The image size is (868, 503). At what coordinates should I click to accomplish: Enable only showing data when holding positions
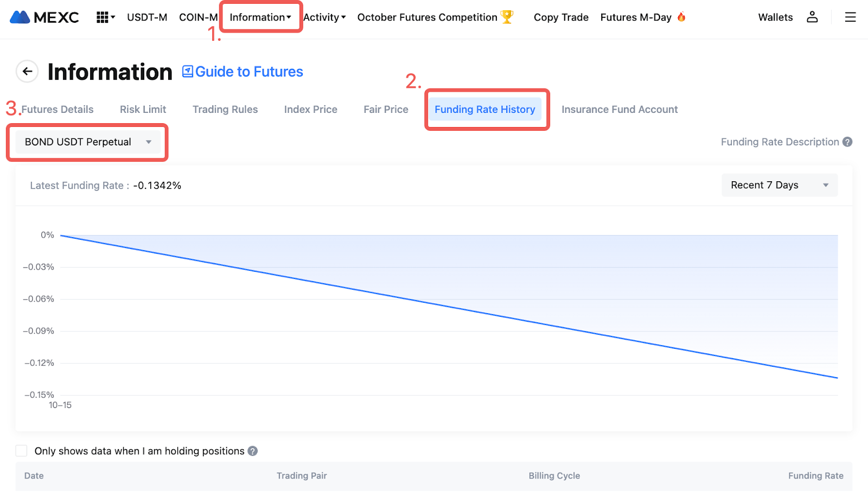coord(22,451)
